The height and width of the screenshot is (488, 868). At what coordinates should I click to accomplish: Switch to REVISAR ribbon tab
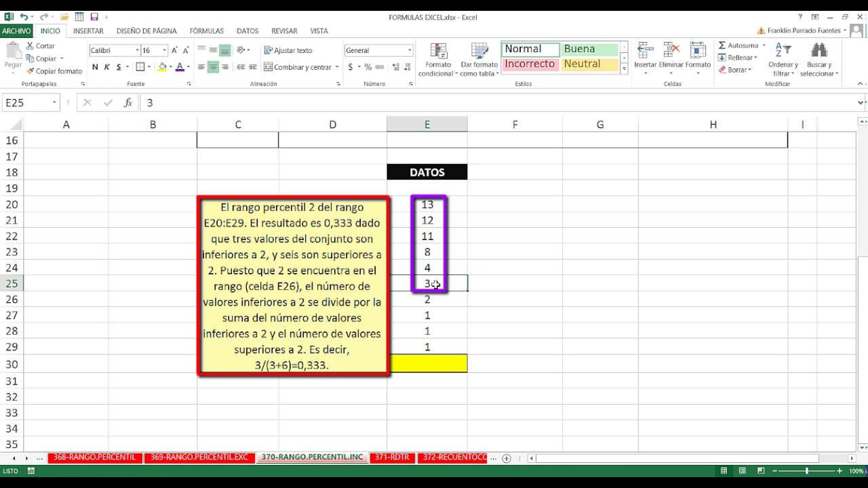tap(284, 30)
